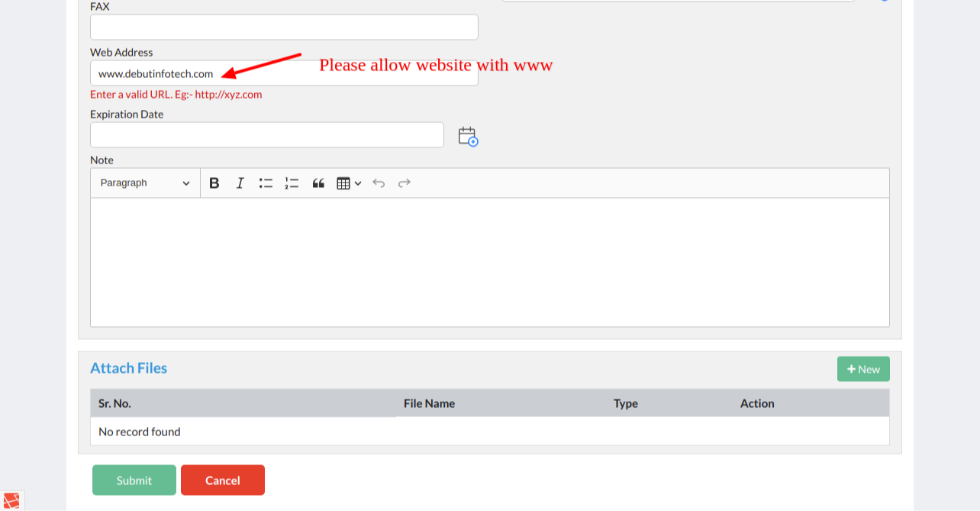Click the Attach Files heading
The image size is (980, 511).
[x=128, y=368]
